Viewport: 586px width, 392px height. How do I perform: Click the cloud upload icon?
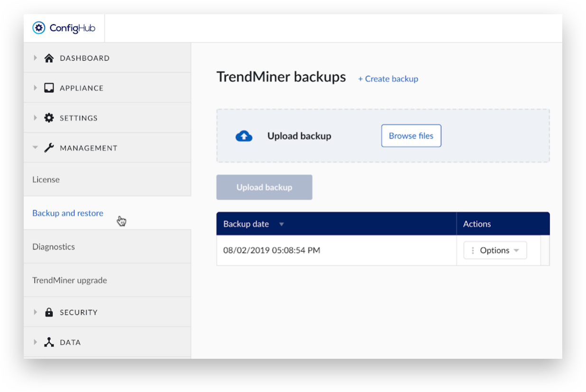coord(244,136)
